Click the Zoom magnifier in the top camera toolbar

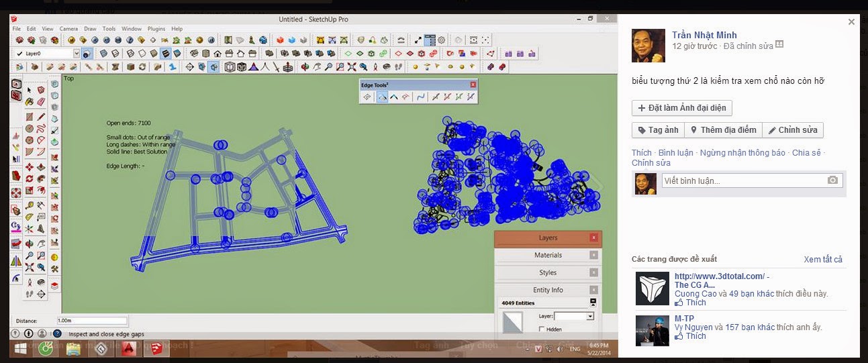point(328,66)
